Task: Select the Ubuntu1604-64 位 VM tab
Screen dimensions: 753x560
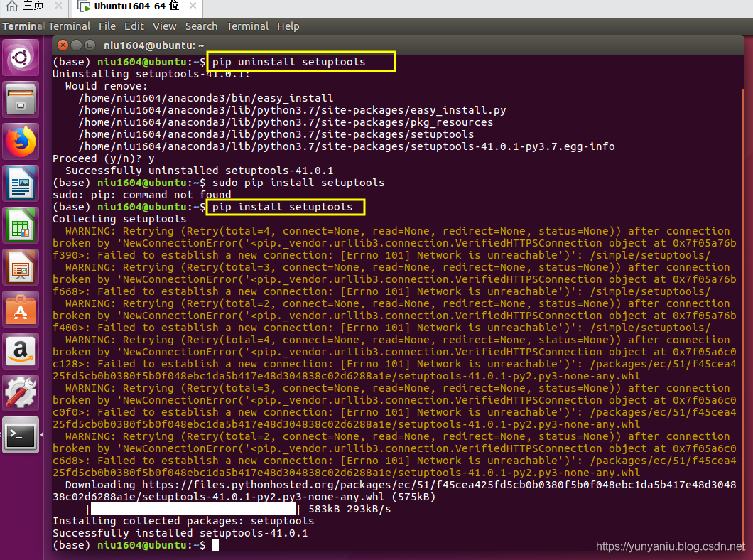Action: (137, 6)
